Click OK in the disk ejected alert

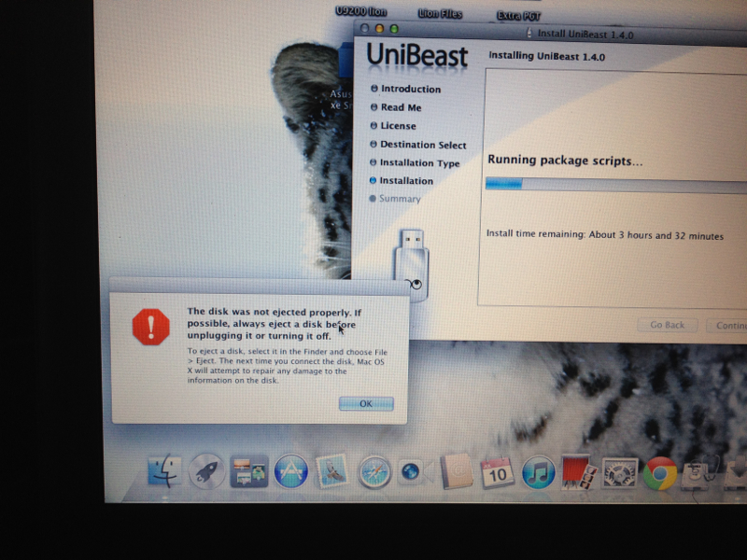[366, 403]
